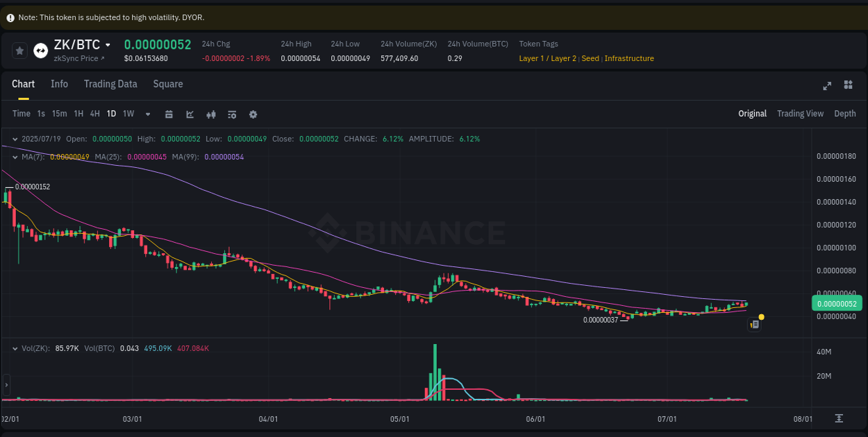
Task: Expand chart to fullscreen with the arrows icon
Action: [826, 85]
